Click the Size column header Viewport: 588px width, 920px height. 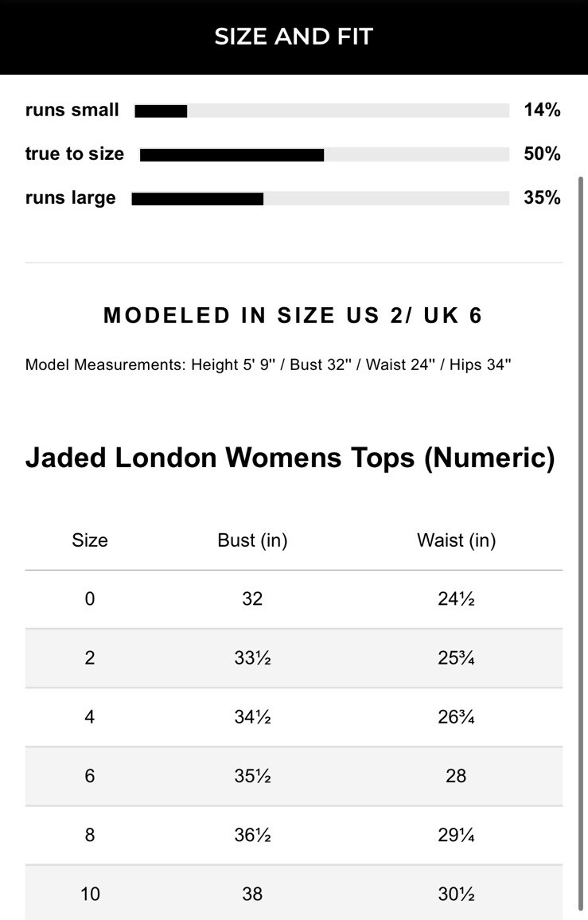90,540
